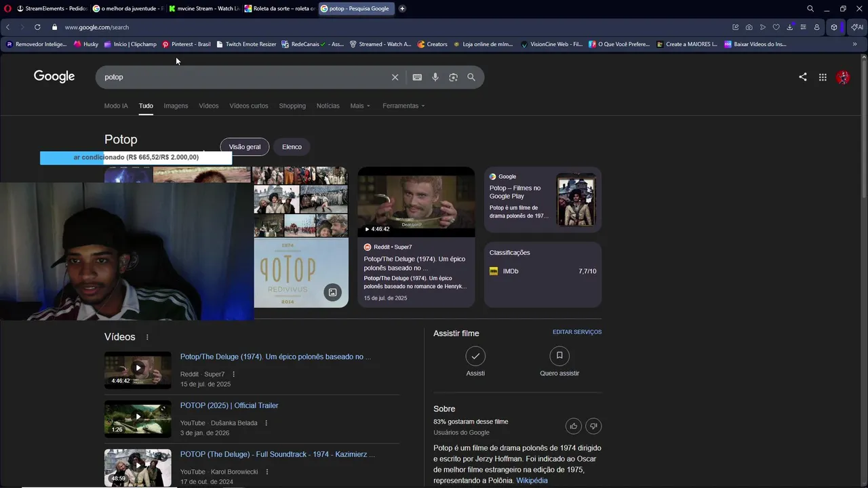Open the on-screen keyboard input tool
The image size is (868, 488).
(417, 77)
